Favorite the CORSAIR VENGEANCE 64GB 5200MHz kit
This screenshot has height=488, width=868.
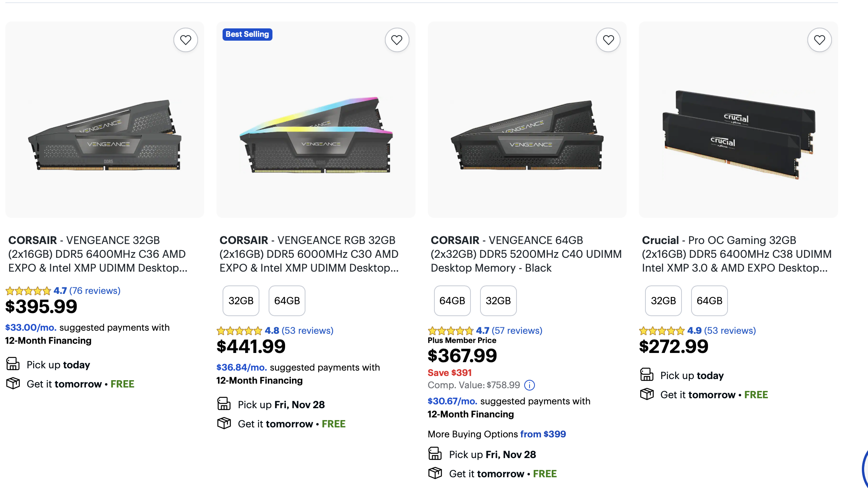click(608, 40)
